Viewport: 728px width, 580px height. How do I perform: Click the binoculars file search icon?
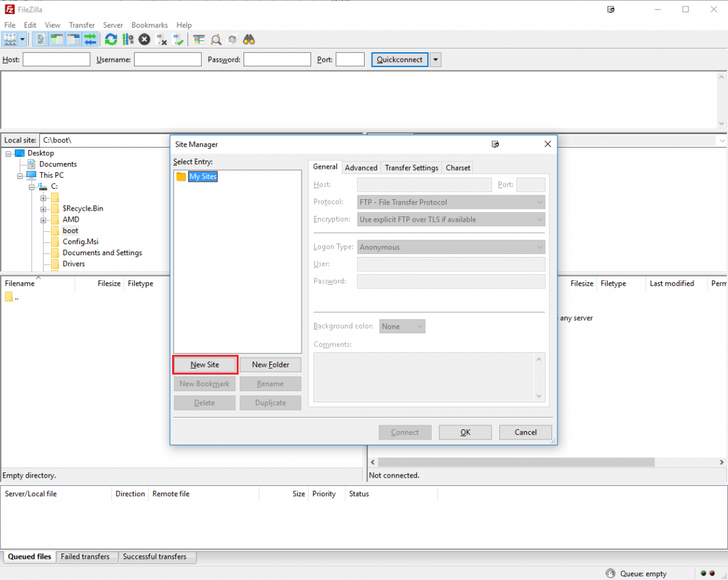click(x=249, y=39)
